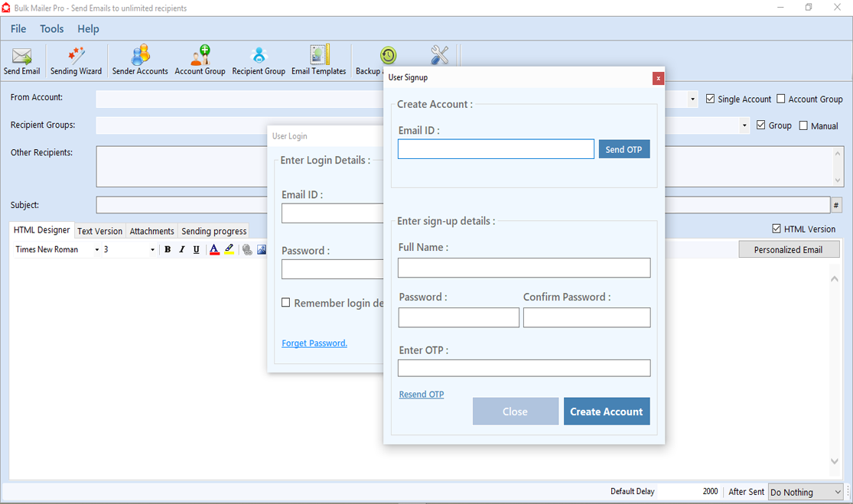Click the editor scrollbar down arrow

(x=835, y=461)
